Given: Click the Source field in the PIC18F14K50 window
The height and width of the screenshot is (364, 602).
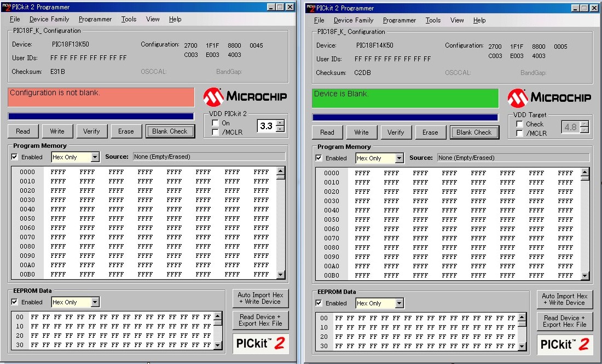Looking at the screenshot, I should coord(513,158).
